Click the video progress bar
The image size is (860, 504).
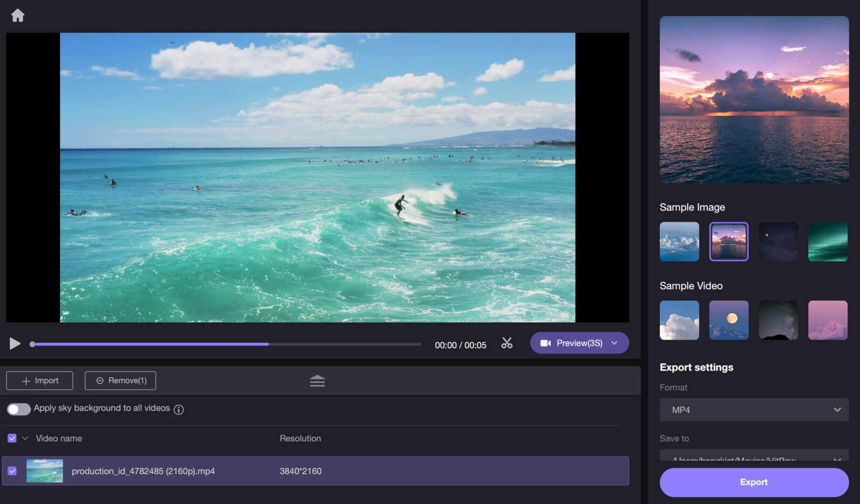226,344
